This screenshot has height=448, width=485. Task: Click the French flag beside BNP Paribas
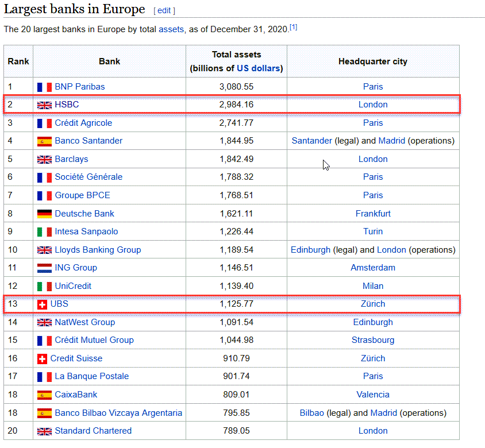click(x=44, y=87)
